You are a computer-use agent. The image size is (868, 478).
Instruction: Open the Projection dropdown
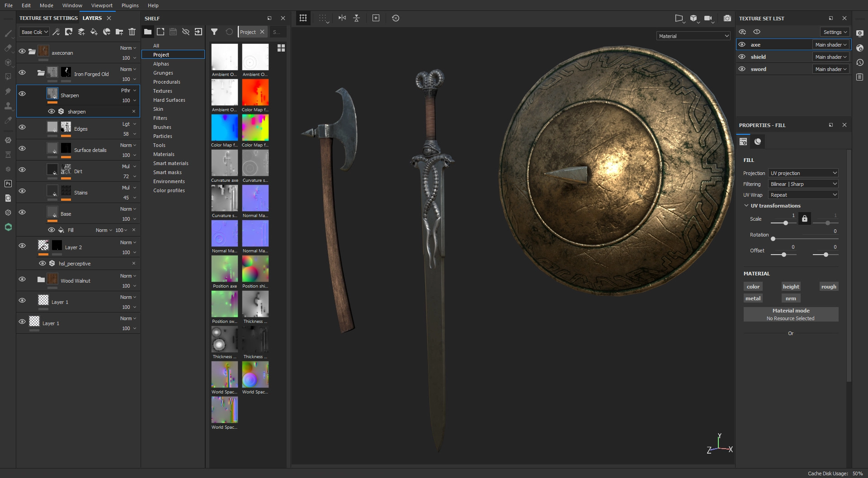803,173
